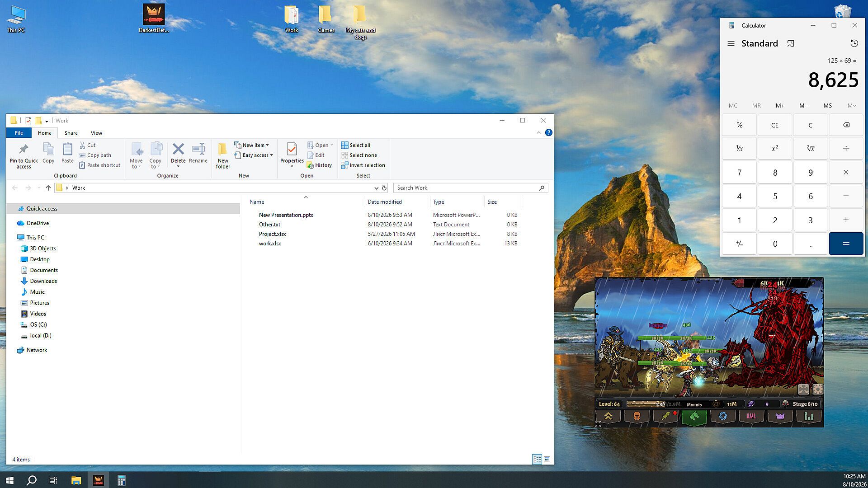868x488 pixels.
Task: Click Copy path in the ribbon
Action: point(95,155)
